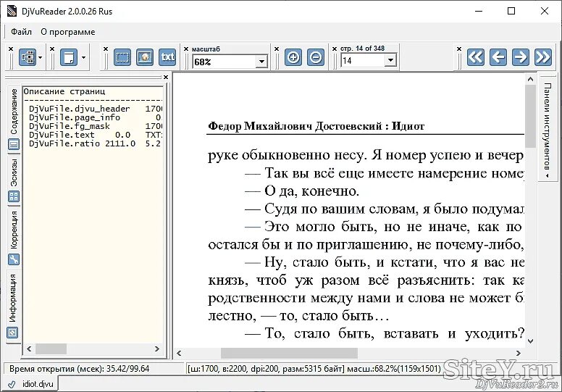Click the DjVuFile.djvu_header row
Viewport: 562px width, 392px height.
coord(96,109)
